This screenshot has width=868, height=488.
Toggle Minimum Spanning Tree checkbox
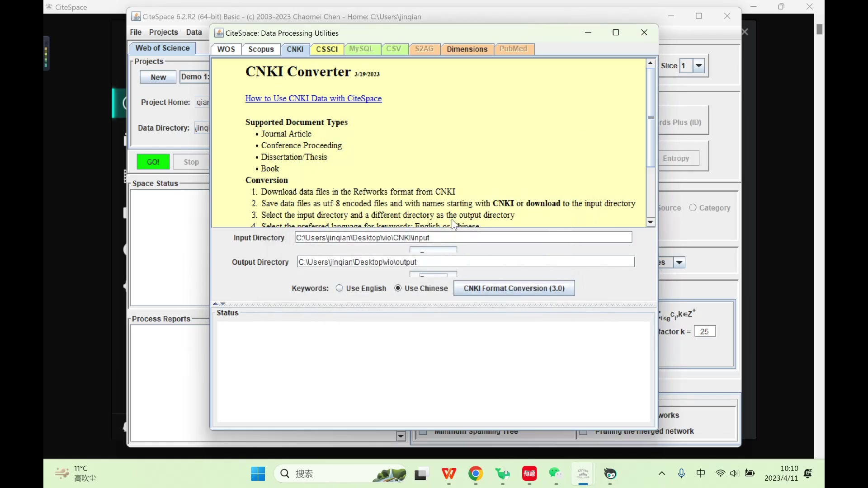click(x=423, y=432)
